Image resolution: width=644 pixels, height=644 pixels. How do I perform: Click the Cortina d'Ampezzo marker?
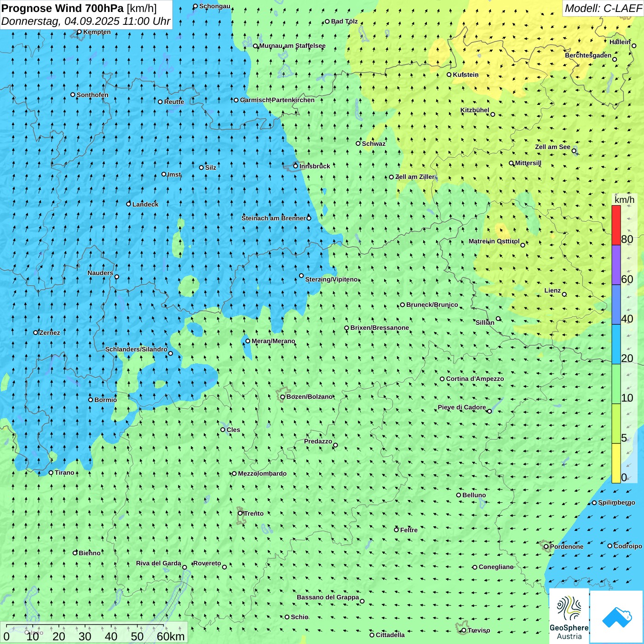[x=442, y=379]
